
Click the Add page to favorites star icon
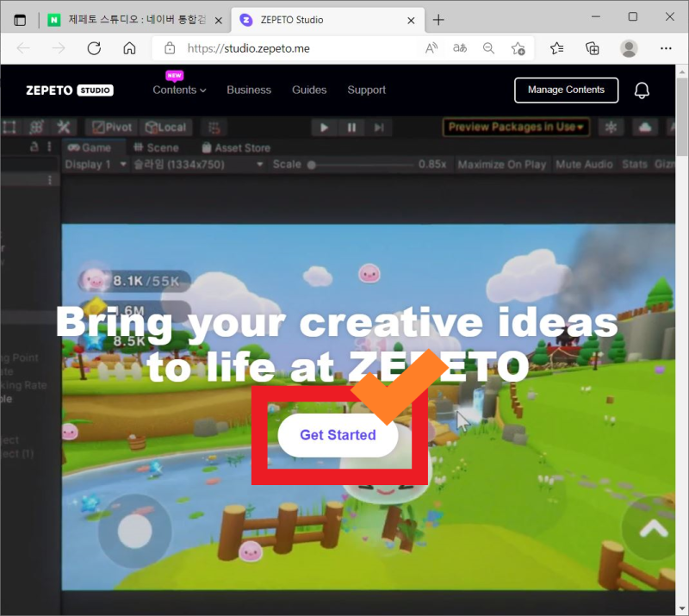click(518, 49)
